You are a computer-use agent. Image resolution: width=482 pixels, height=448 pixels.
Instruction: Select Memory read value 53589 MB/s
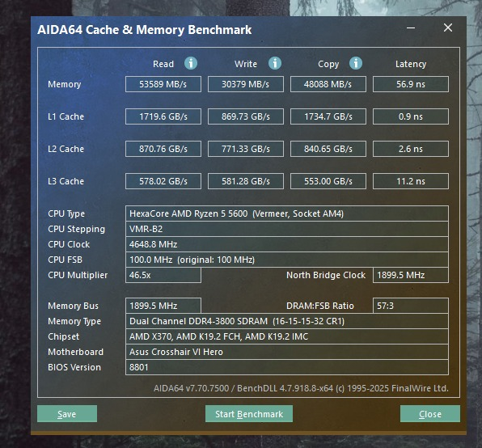163,84
